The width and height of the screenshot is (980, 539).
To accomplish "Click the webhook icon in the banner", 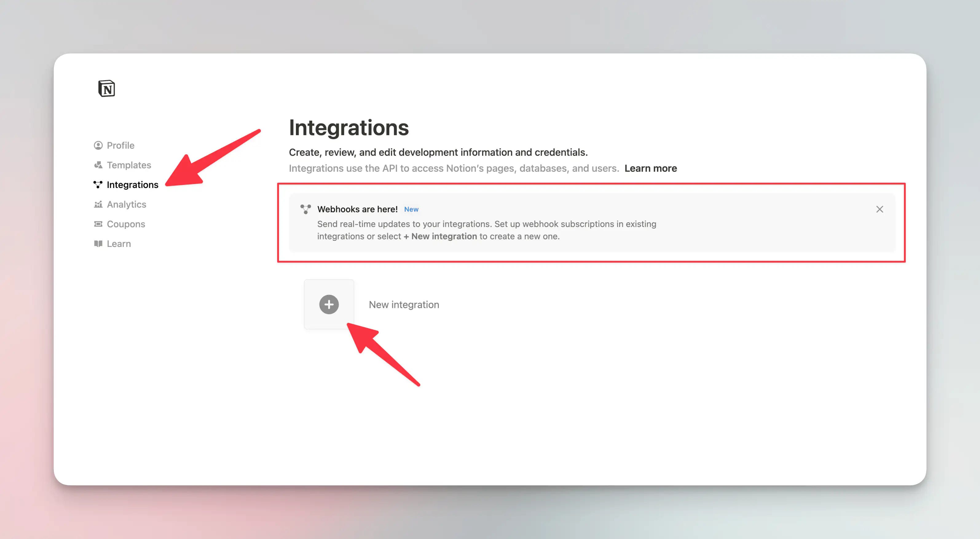I will (305, 209).
